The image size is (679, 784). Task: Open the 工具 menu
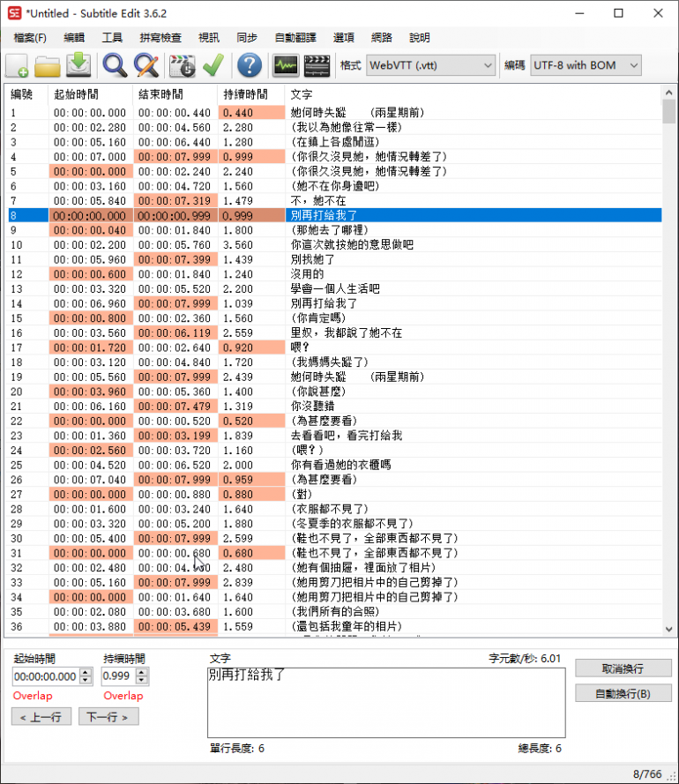point(112,38)
